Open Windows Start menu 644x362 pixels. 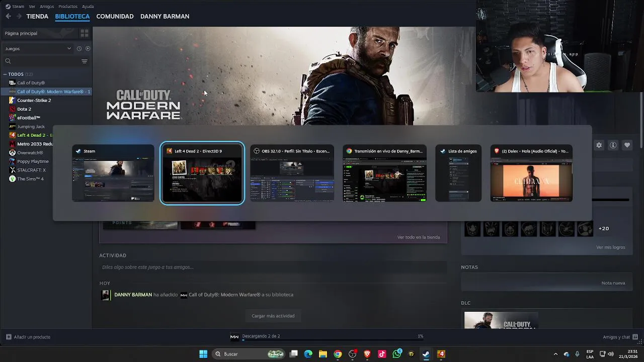[203, 354]
